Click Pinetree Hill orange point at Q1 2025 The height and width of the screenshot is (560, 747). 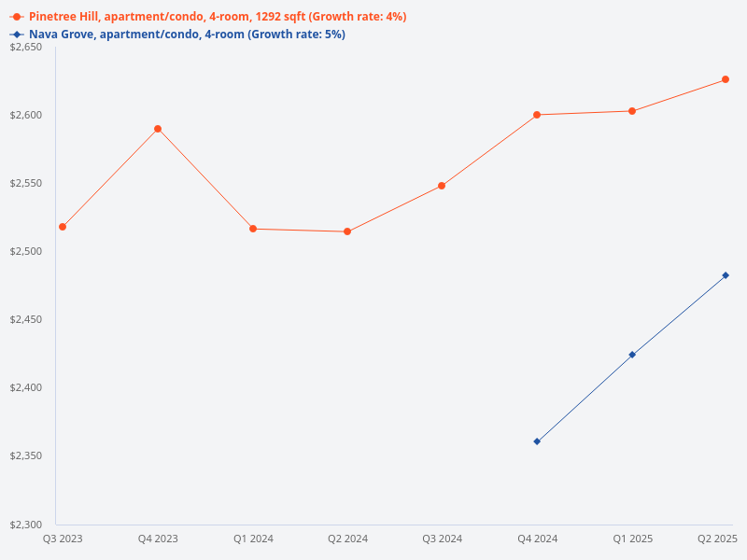click(632, 111)
